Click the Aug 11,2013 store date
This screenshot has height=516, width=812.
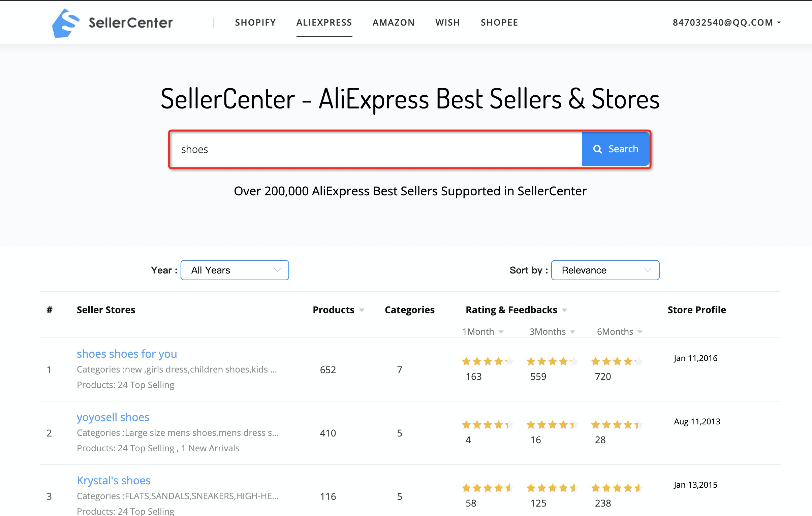pyautogui.click(x=697, y=422)
